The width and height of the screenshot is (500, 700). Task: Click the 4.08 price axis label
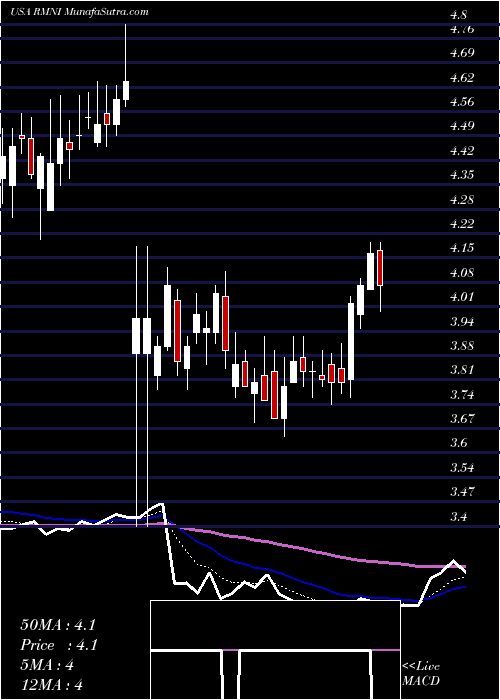coord(462,273)
